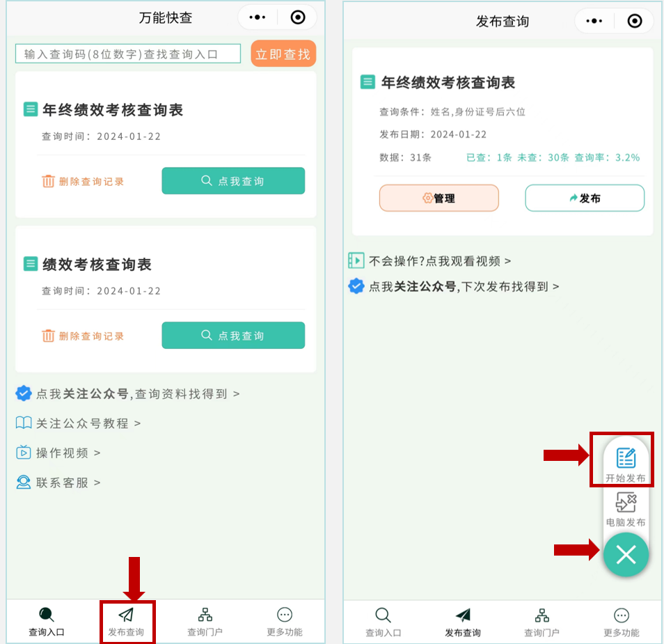Click the 查询率: 3.2% statistic
This screenshot has height=644, width=664.
pos(607,157)
